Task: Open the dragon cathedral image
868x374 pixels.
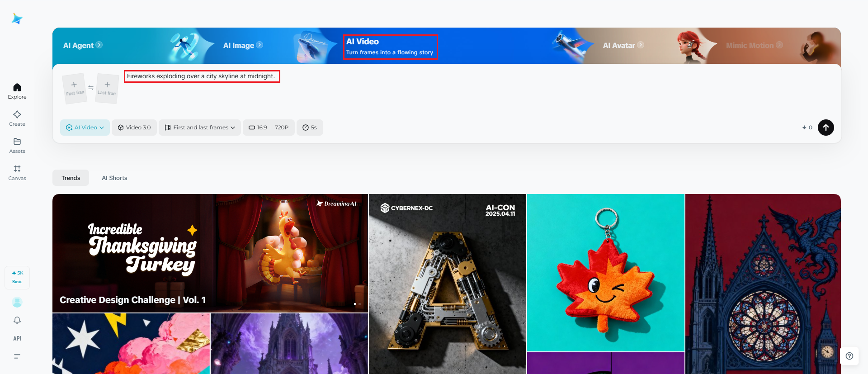Action: pyautogui.click(x=763, y=284)
